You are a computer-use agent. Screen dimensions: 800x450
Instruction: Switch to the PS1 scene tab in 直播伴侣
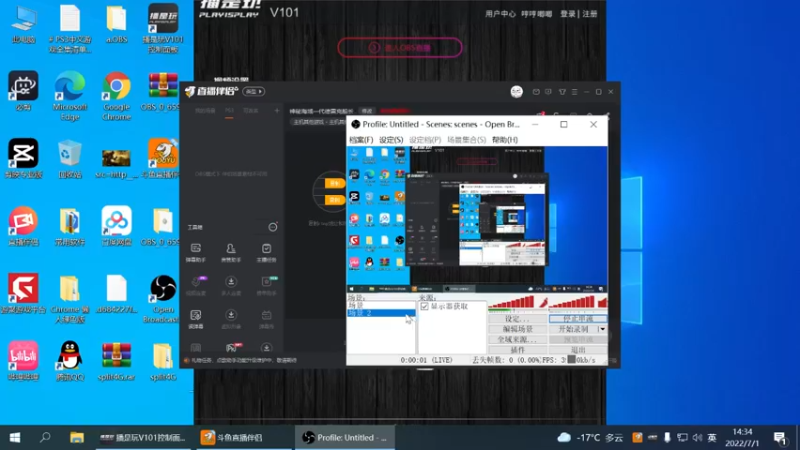[229, 111]
